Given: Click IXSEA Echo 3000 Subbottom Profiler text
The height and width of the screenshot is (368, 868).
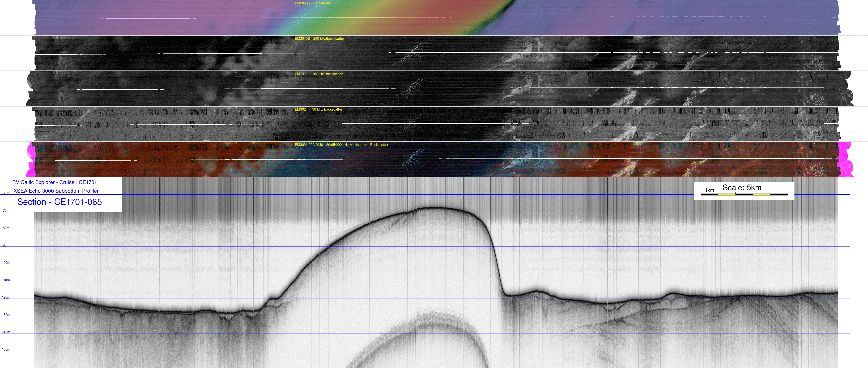Looking at the screenshot, I should tap(55, 191).
